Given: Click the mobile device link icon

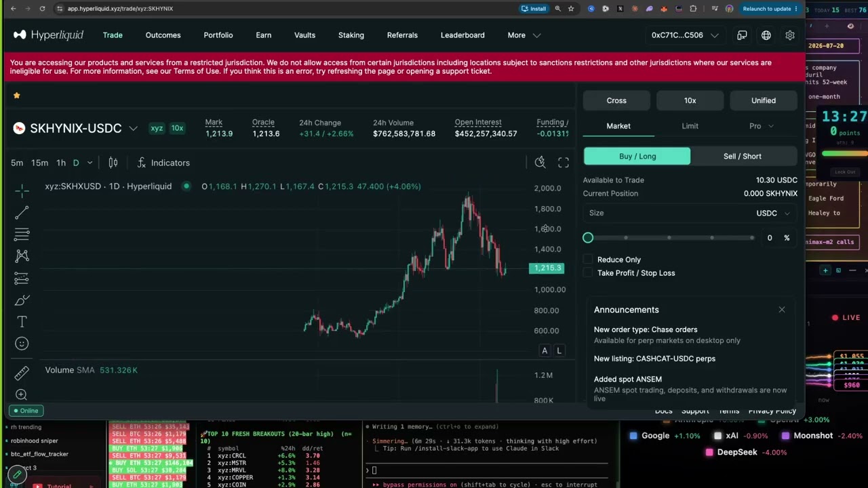Looking at the screenshot, I should [x=742, y=35].
